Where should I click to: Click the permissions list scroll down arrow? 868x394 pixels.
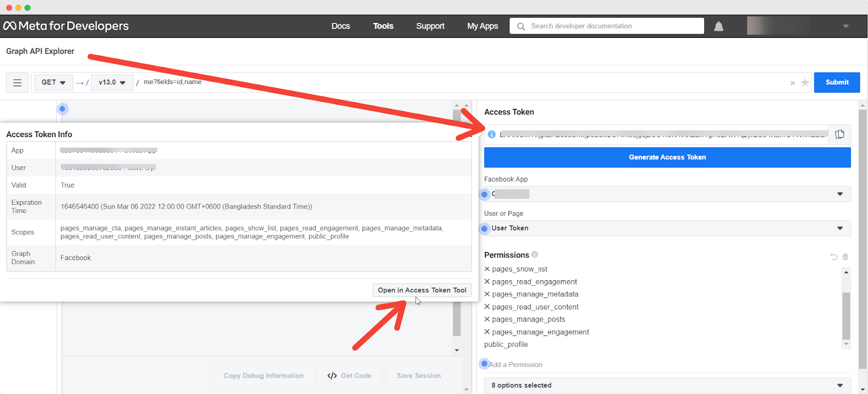846,344
